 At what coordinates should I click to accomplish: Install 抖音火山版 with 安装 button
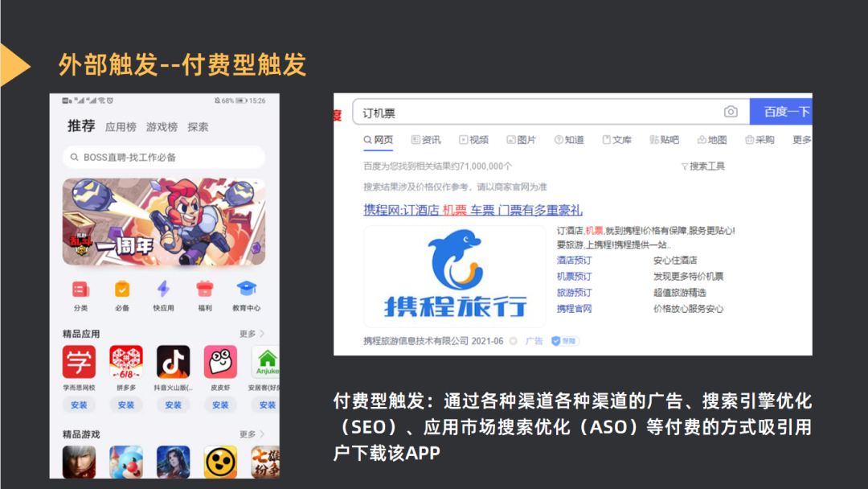173,405
